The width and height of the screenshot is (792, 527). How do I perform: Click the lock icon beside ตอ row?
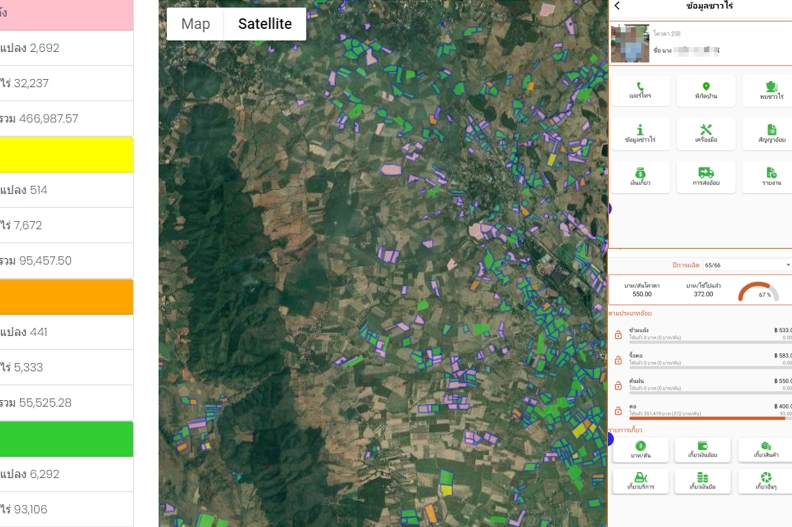pyautogui.click(x=618, y=410)
